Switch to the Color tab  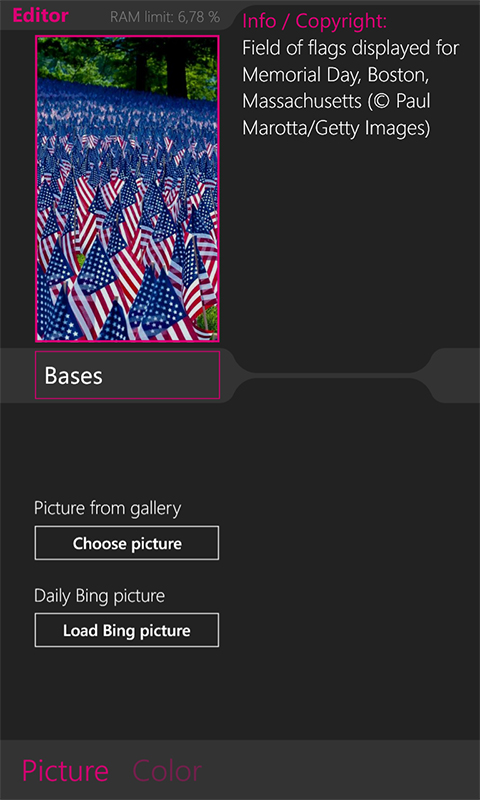(167, 770)
